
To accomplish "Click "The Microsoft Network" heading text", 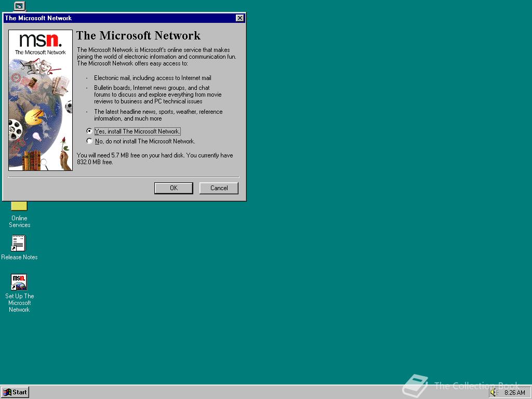I will coord(138,36).
